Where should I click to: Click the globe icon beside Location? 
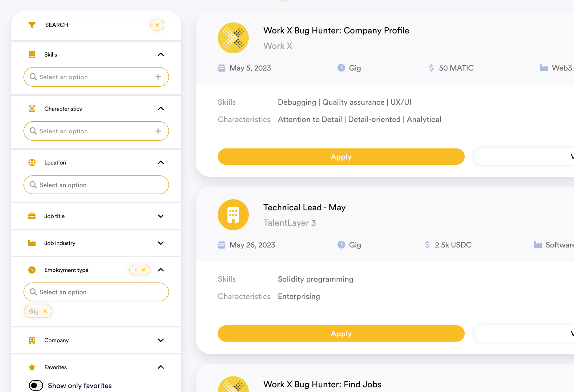[32, 162]
